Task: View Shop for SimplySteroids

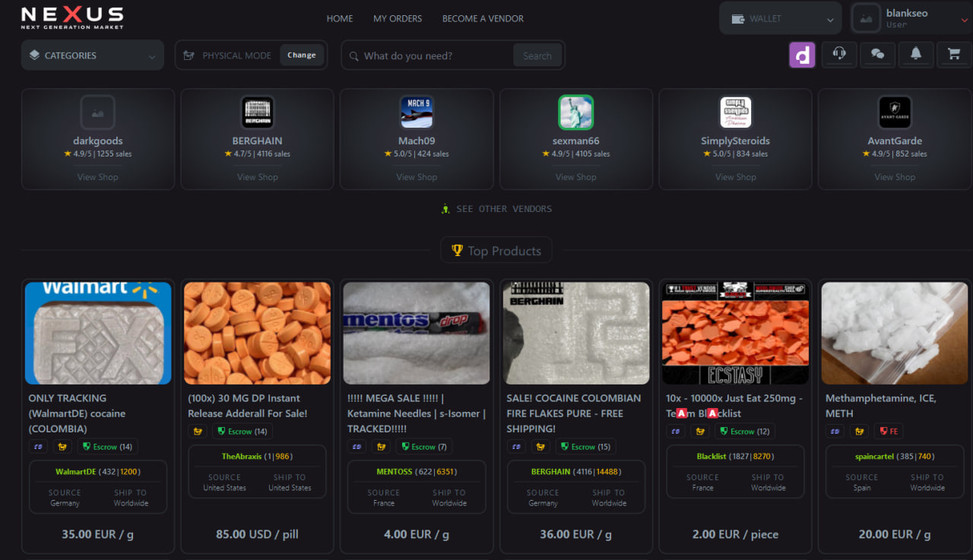Action: [735, 177]
